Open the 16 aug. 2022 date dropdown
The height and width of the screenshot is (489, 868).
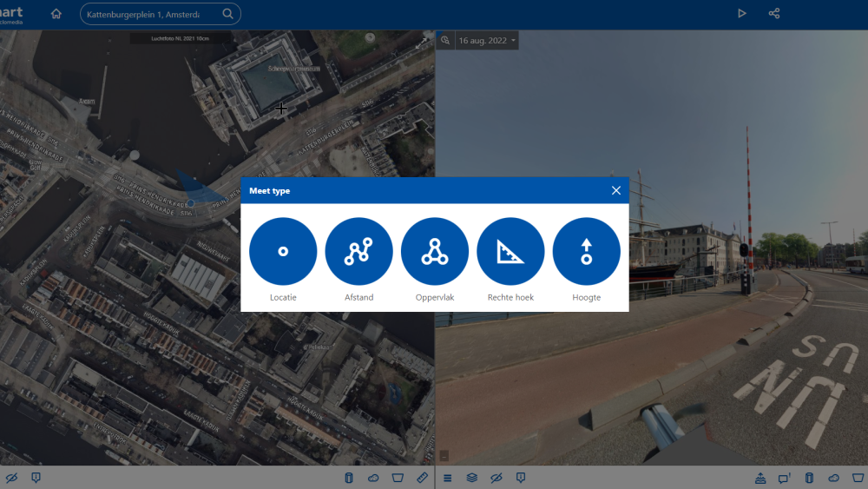click(487, 41)
